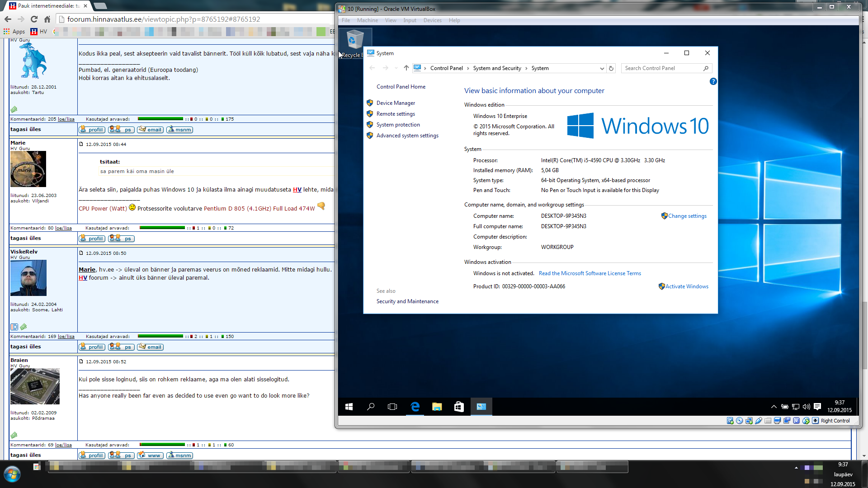868x488 pixels.
Task: Open File Explorer from the VM taskbar
Action: click(437, 407)
